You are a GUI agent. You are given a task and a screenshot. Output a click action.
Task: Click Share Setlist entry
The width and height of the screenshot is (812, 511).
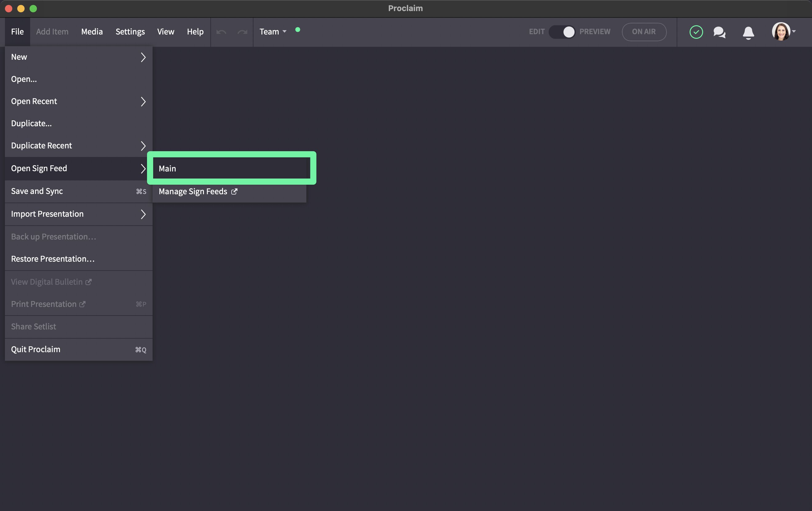pos(78,326)
